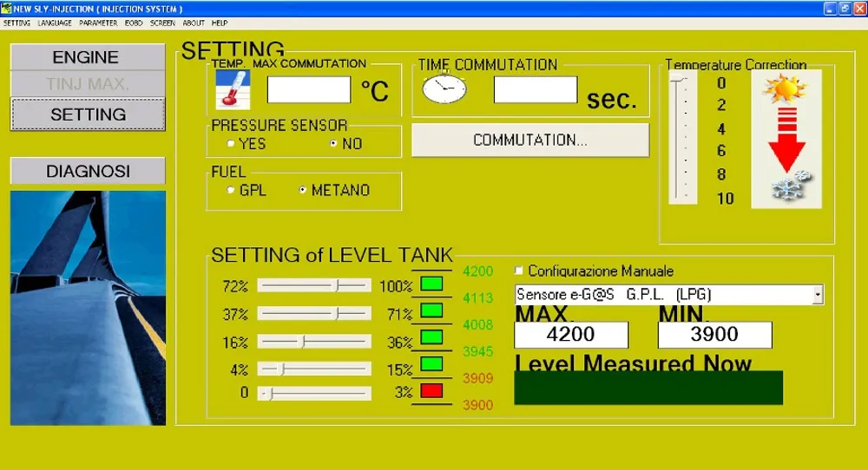Click the 3945 level value
Screen dimensions: 868x470
coord(477,351)
